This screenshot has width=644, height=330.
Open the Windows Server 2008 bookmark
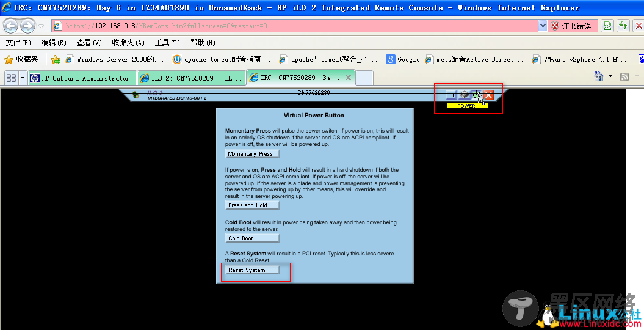(115, 60)
